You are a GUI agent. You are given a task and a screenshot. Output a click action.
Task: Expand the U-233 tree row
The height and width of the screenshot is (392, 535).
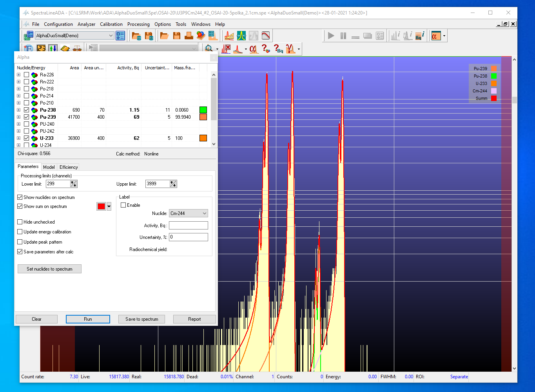tap(18, 138)
